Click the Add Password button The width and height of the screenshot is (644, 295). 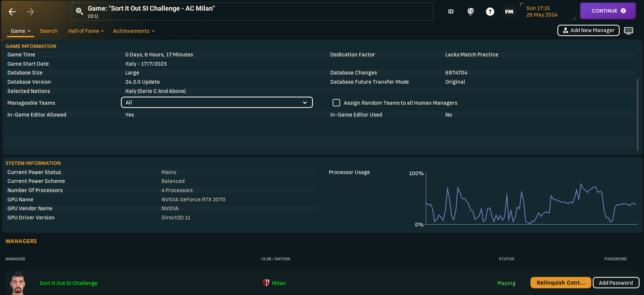(x=616, y=282)
